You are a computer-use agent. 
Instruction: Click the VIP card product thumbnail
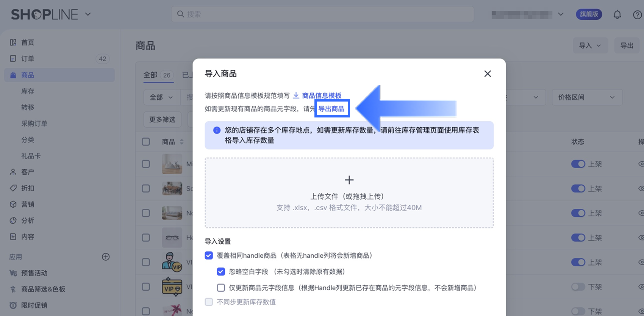(x=172, y=287)
